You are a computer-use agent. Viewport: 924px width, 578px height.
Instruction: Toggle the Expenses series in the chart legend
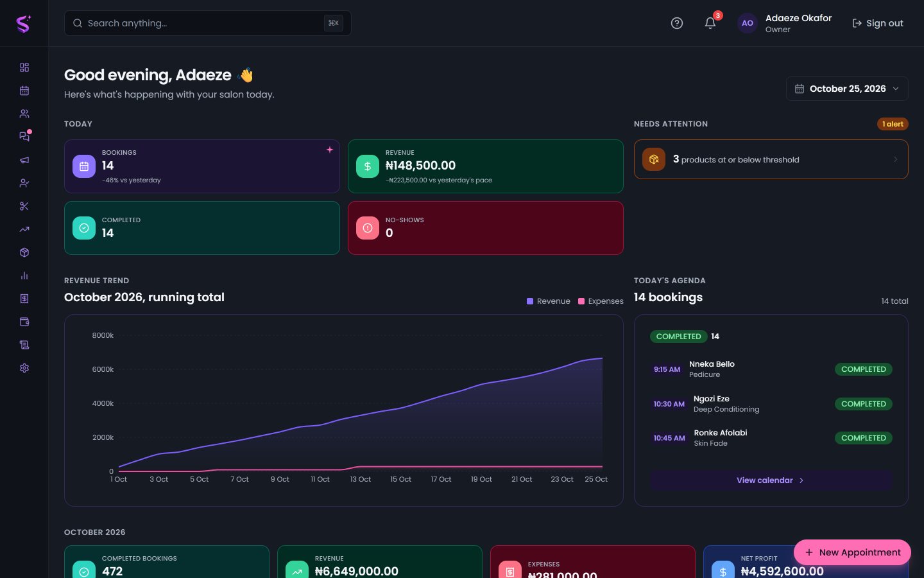point(601,301)
